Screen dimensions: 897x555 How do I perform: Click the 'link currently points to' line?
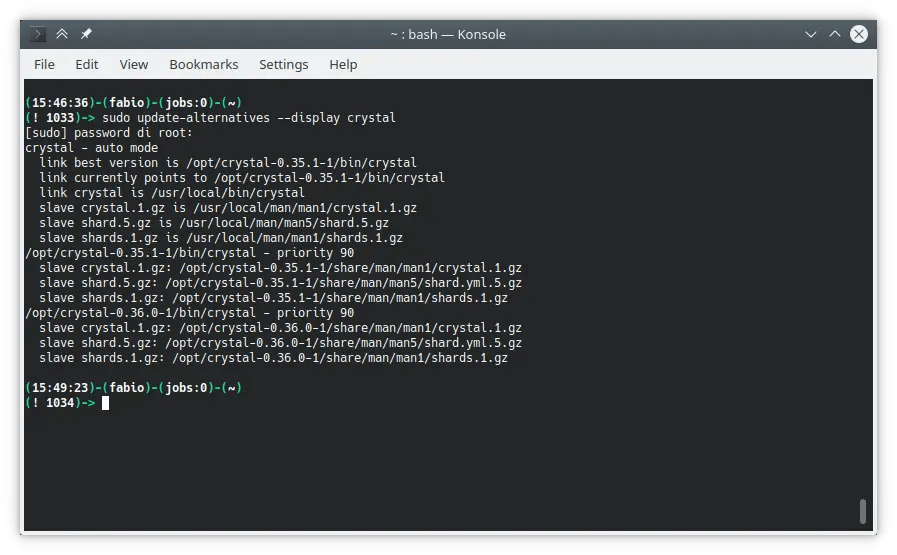coord(242,178)
